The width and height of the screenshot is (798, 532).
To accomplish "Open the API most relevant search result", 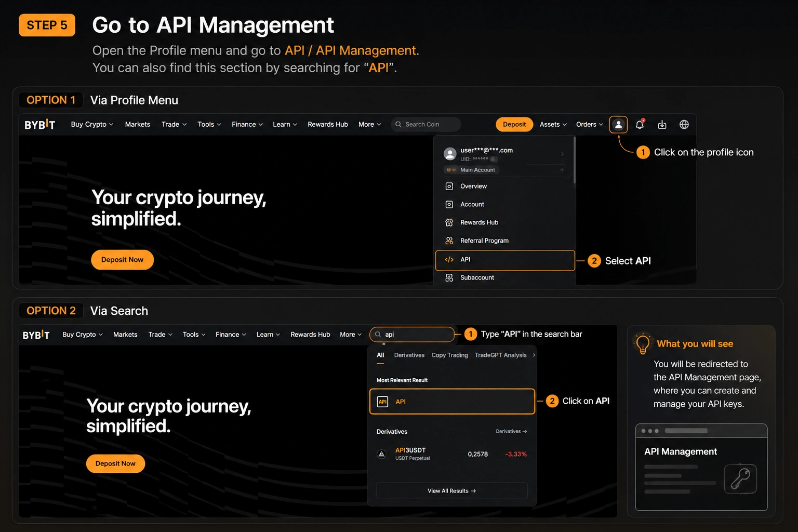I will pos(452,402).
